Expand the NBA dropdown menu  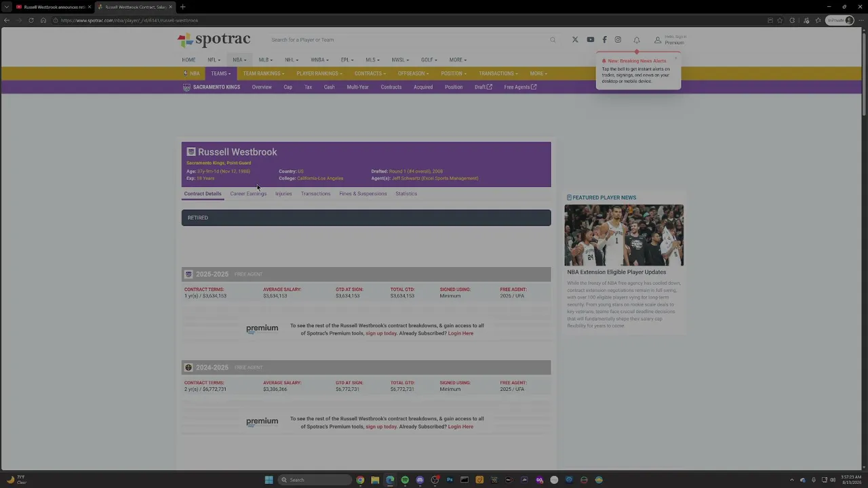pos(239,60)
